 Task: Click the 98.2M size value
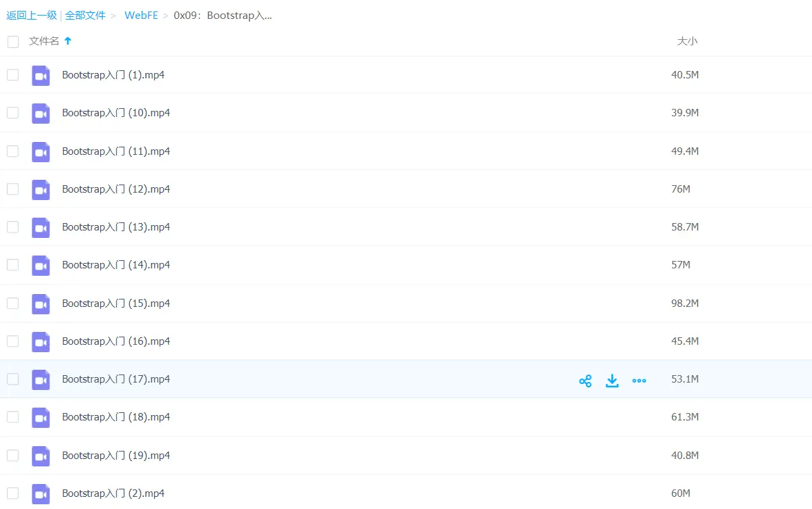pyautogui.click(x=685, y=304)
